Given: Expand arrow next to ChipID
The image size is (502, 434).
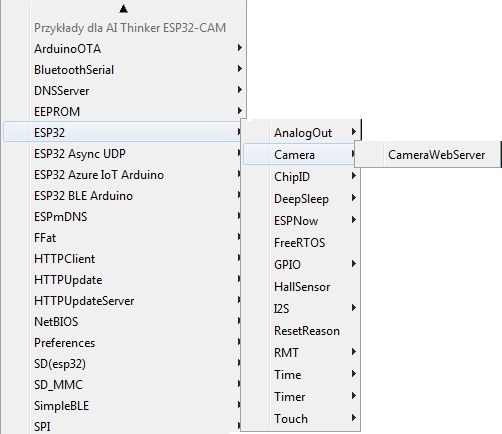Looking at the screenshot, I should click(354, 176).
